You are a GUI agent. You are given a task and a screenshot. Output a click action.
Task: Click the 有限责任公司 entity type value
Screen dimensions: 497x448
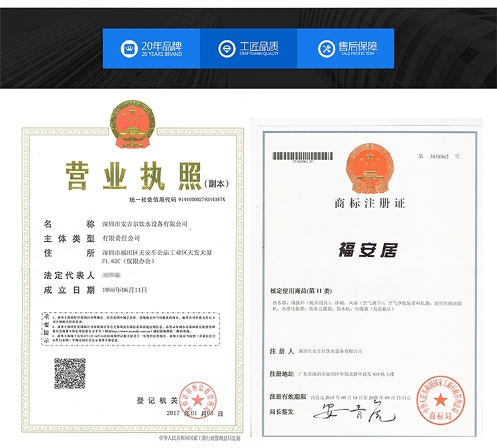[121, 238]
